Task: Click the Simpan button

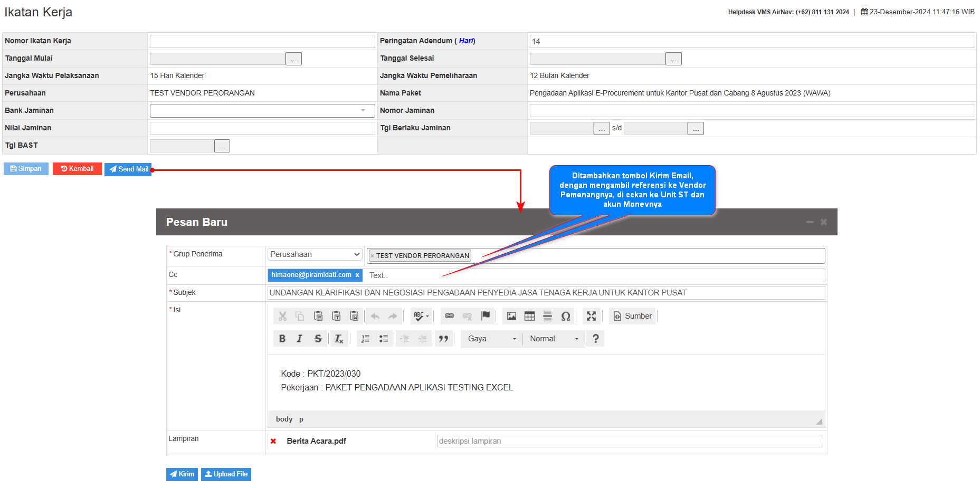Action: [26, 169]
